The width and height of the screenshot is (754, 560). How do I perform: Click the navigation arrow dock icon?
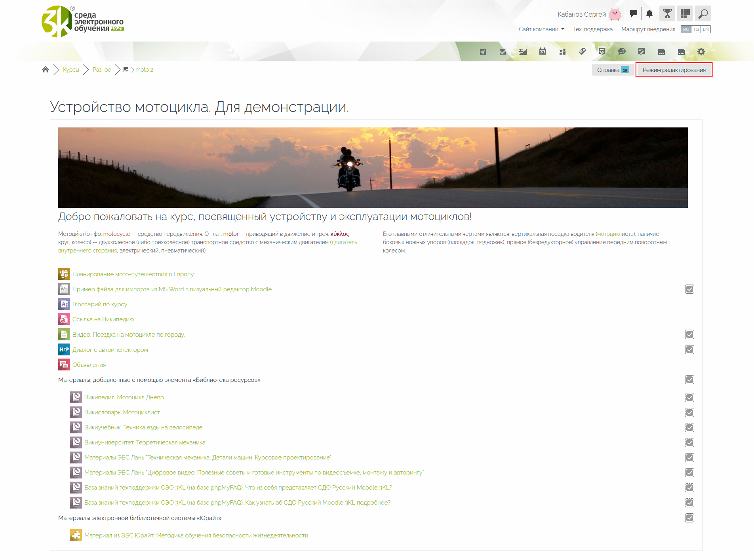click(483, 52)
